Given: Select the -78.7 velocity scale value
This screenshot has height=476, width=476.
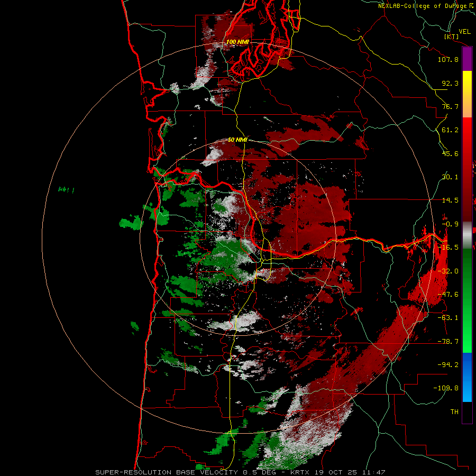Looking at the screenshot, I should click(448, 341).
